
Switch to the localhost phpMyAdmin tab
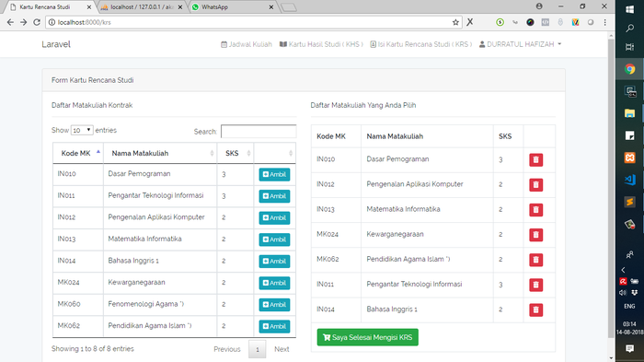tap(141, 7)
